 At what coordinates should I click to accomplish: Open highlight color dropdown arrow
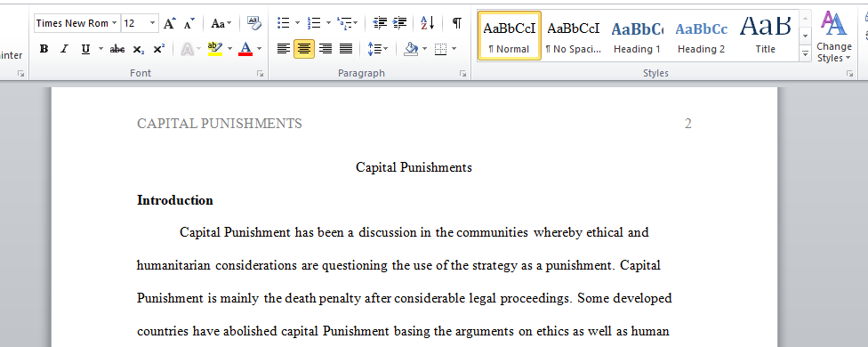click(229, 49)
